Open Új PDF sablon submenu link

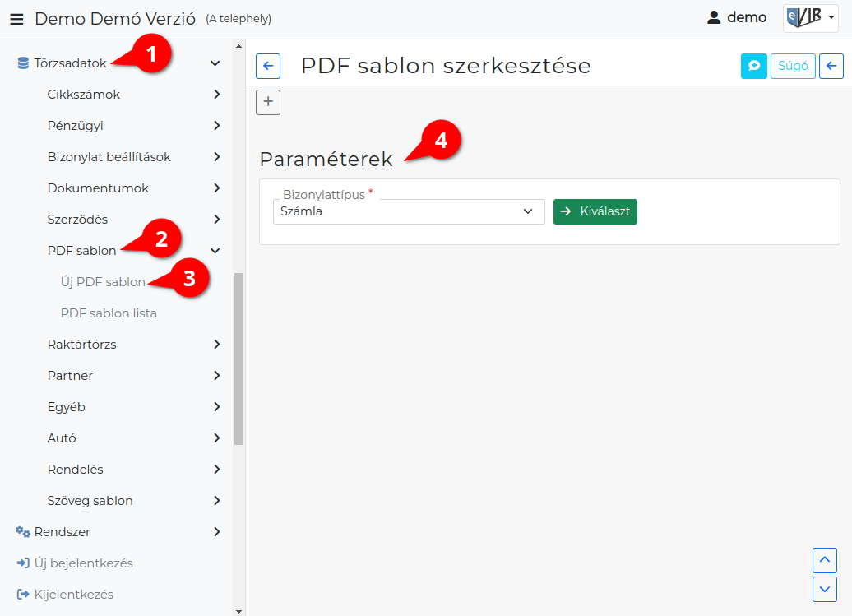103,282
